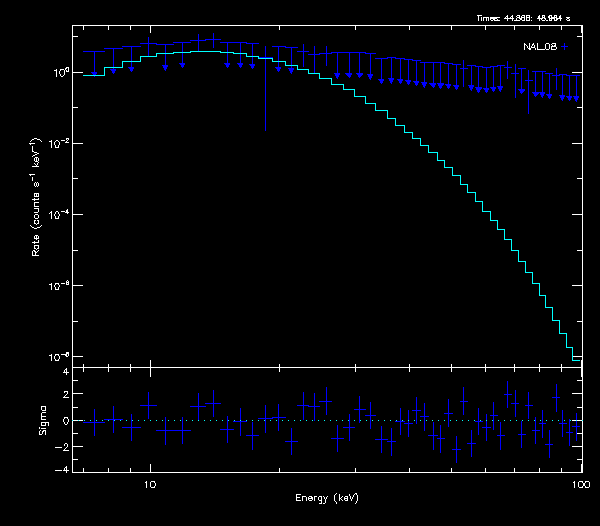
Task: Click the 10⁻⁸ tick label on y-axis
Action: (x=60, y=357)
